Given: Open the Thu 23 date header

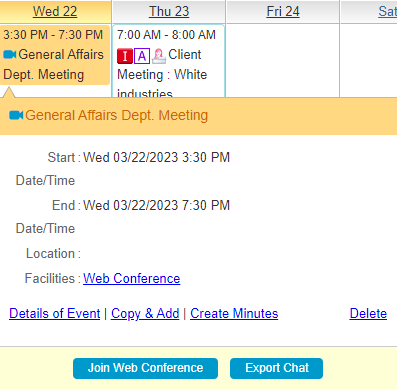Looking at the screenshot, I should [x=169, y=12].
